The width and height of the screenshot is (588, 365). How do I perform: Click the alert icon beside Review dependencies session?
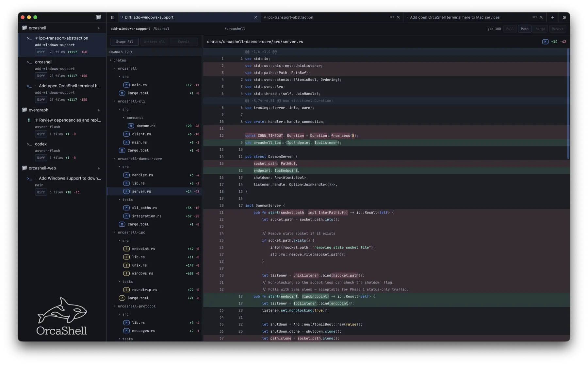pos(29,120)
